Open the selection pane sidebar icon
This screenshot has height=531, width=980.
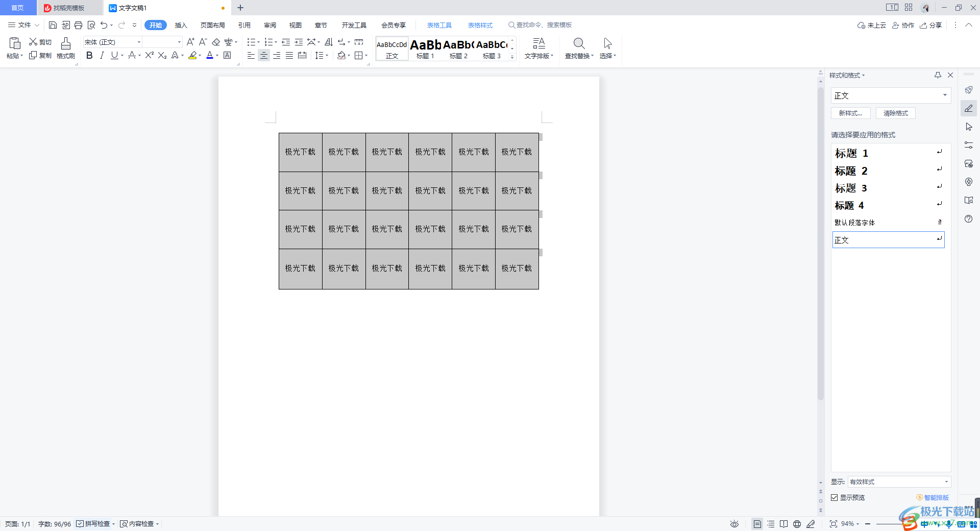[968, 127]
